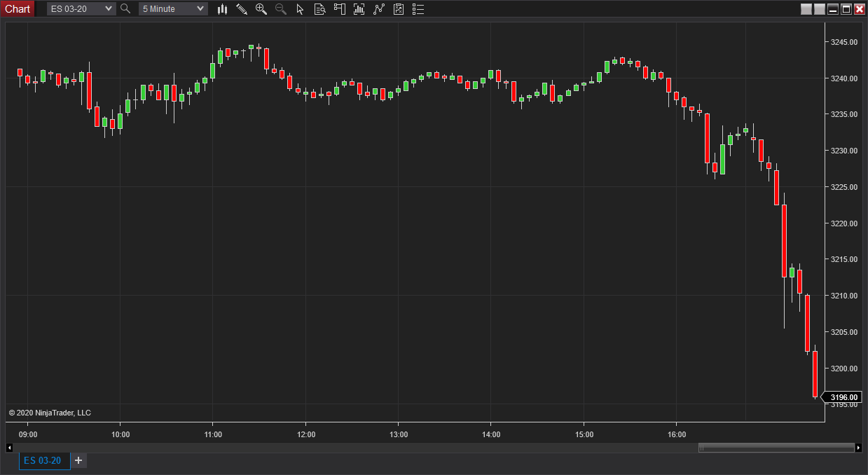
Task: Click the zoom in magnifier icon
Action: click(x=261, y=9)
